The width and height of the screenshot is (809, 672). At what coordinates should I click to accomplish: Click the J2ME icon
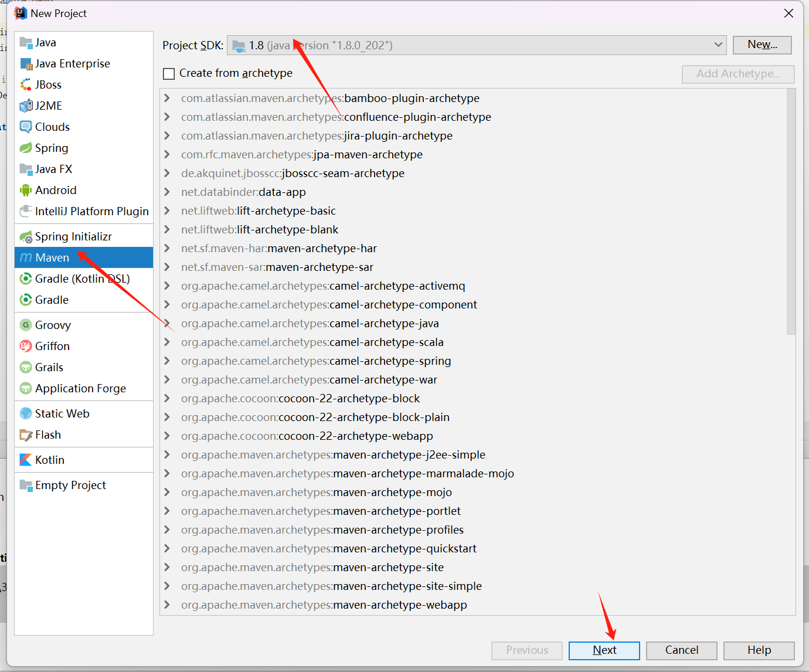[26, 106]
